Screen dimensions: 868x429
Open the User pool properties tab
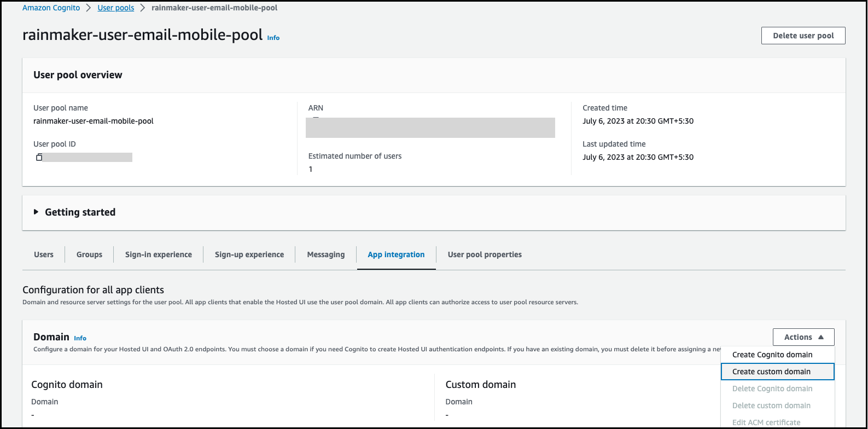click(x=485, y=254)
